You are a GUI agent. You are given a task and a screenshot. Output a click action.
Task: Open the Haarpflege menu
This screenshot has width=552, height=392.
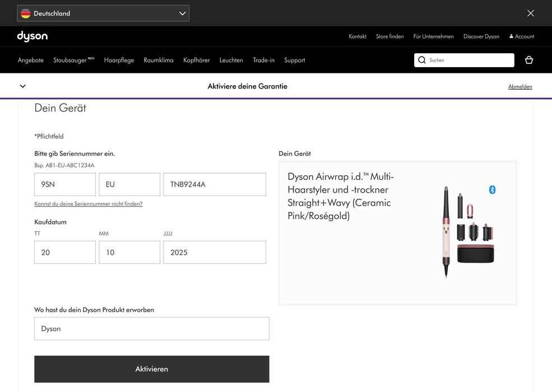119,60
